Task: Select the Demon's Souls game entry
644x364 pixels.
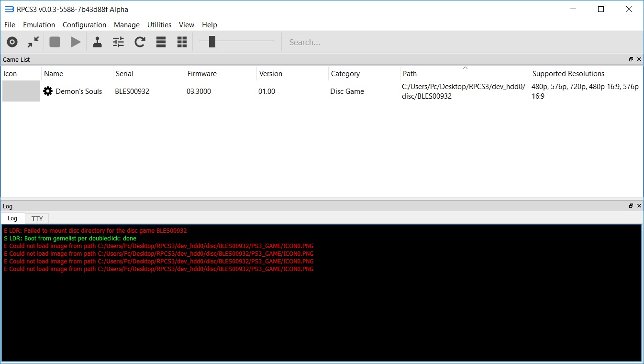Action: (78, 91)
